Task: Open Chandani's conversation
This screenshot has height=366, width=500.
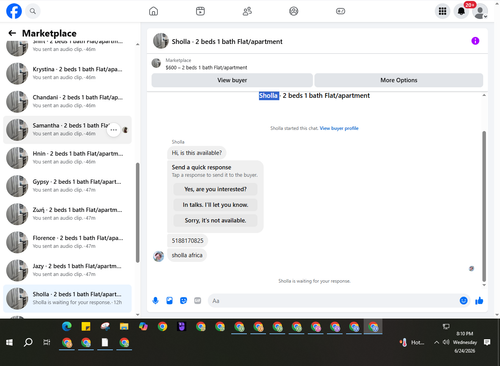Action: pos(67,101)
